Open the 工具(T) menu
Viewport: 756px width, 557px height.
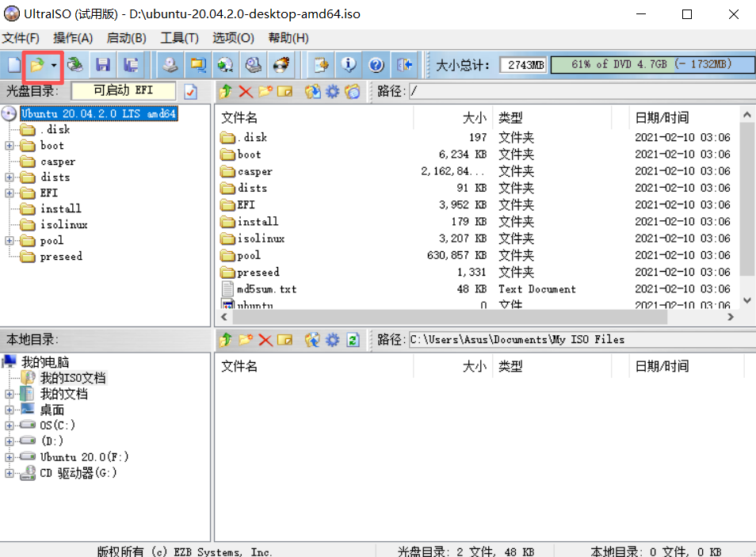coord(179,38)
